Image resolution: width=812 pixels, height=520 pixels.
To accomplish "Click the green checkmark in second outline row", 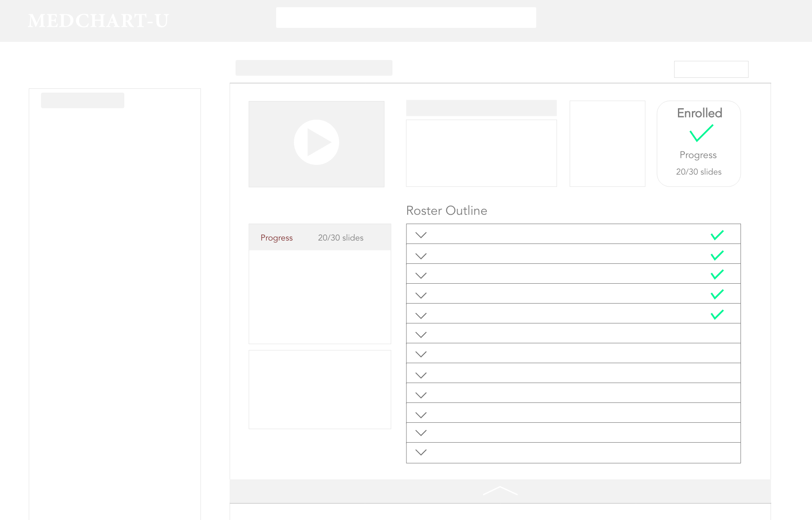I will 717,255.
